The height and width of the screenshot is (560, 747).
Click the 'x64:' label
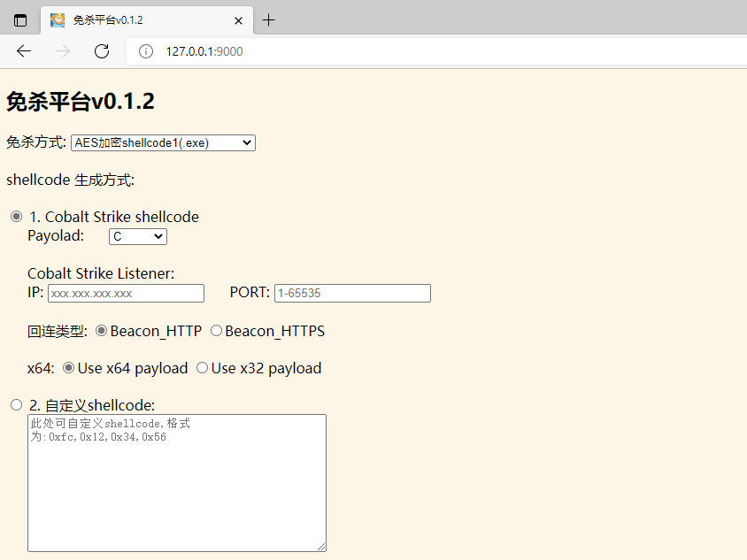point(41,368)
